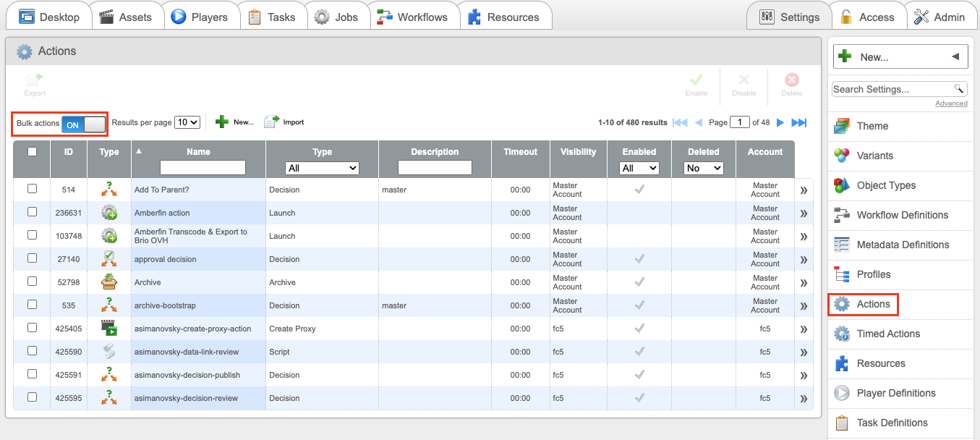Click Launch type icon for Amberfin action
The image size is (980, 440).
tap(109, 213)
